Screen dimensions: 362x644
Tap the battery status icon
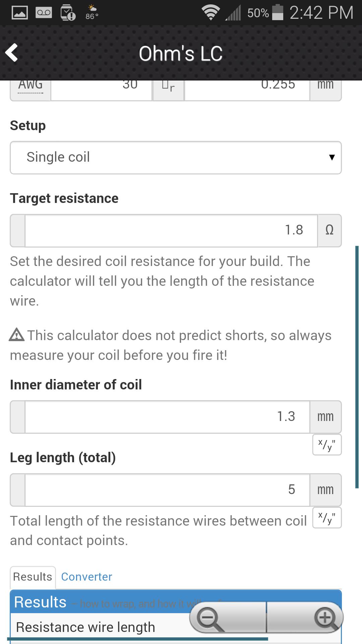point(278,12)
